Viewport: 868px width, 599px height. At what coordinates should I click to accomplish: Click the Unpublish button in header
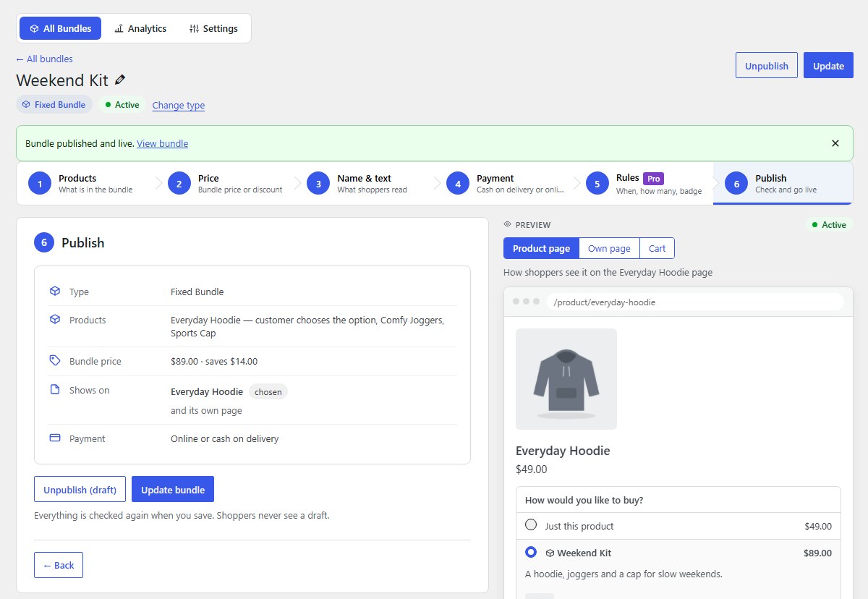(x=767, y=65)
